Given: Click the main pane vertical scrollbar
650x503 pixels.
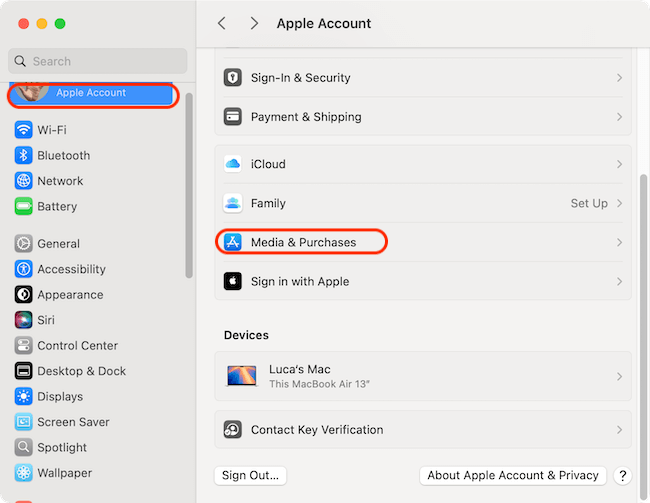Looking at the screenshot, I should coord(643,338).
